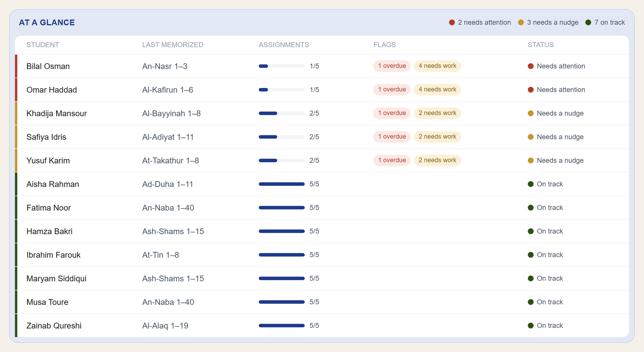Click the LAST MEMORIZED column header

tap(173, 45)
